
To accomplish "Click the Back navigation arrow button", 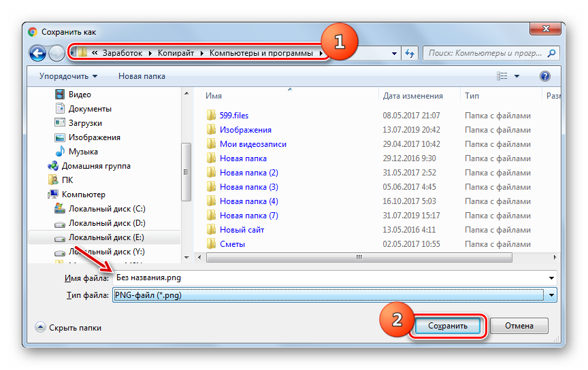I will click(38, 53).
